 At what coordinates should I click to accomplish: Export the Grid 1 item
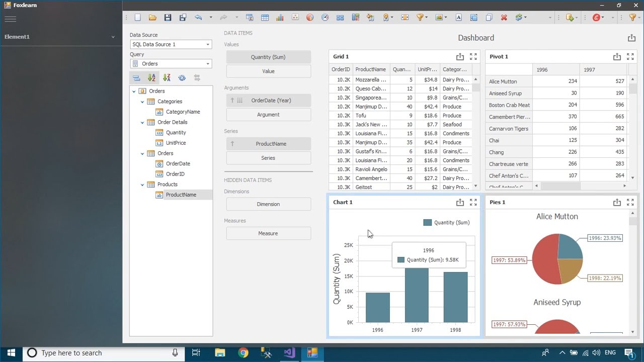pos(460,57)
